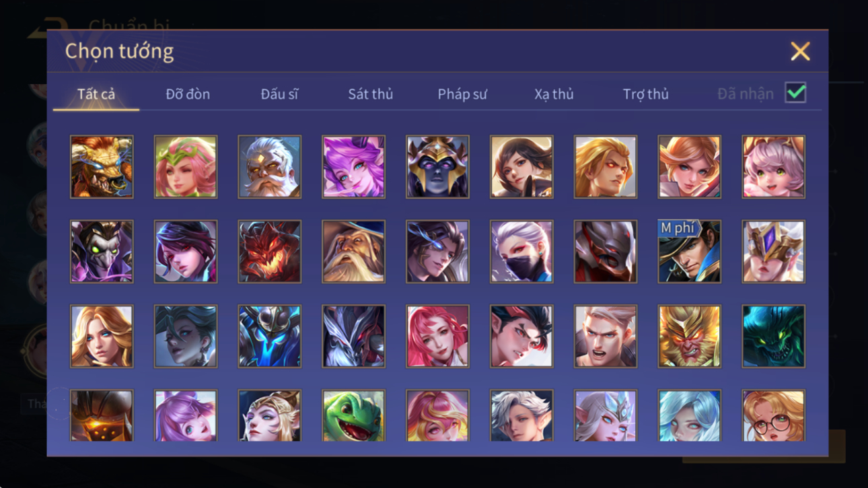Viewport: 868px width, 488px height.
Task: Select the old wizard with hat portrait
Action: (x=353, y=252)
